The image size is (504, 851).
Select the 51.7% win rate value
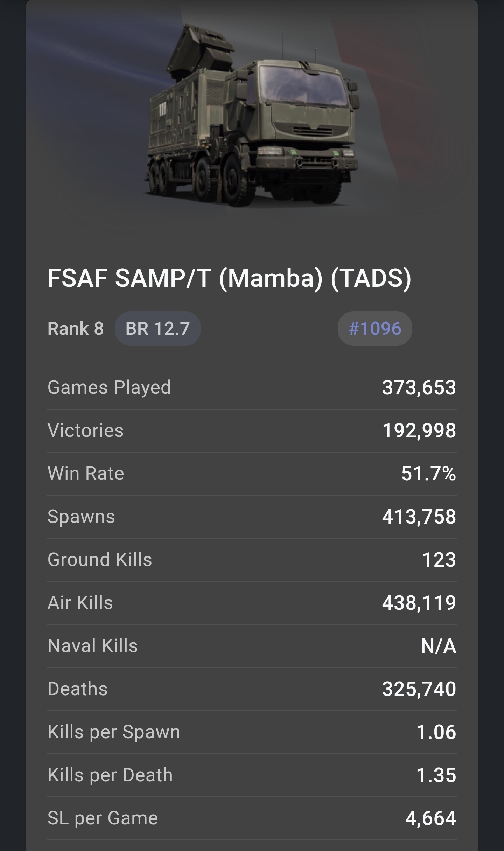[428, 473]
